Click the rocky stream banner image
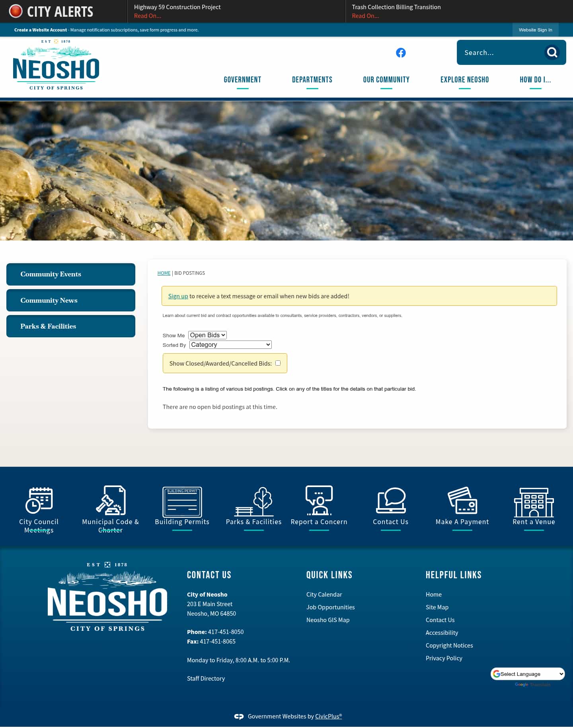The image size is (573, 728). pos(286,171)
